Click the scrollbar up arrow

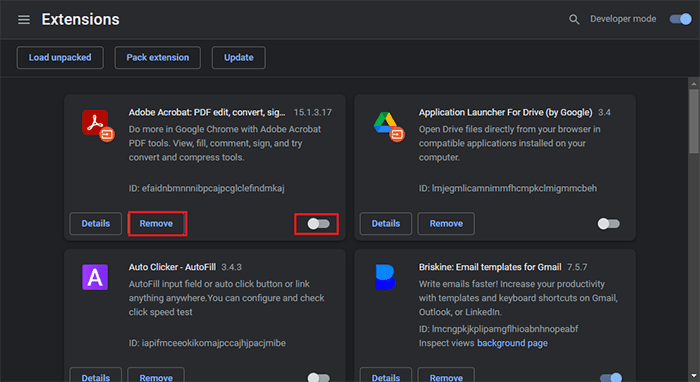coord(694,83)
